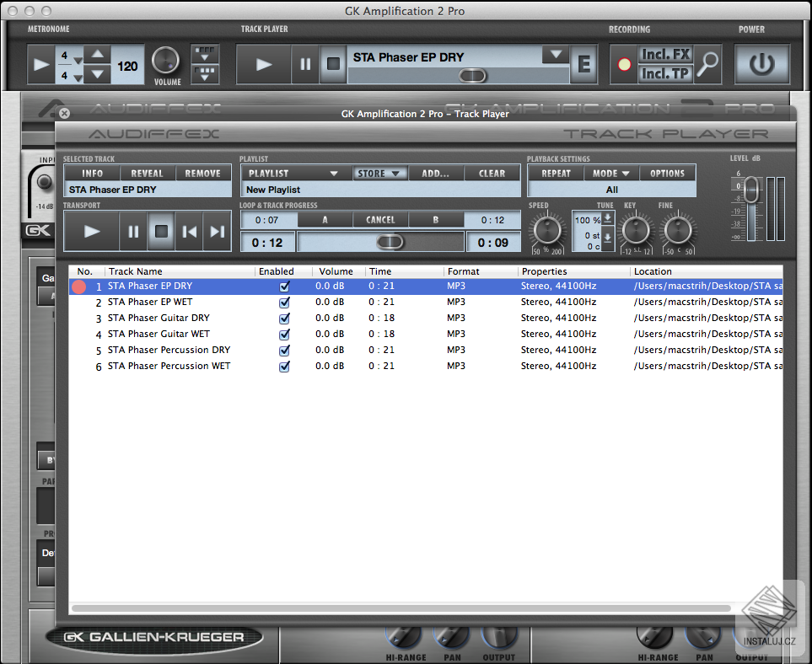Open the STORE dropdown menu

[x=379, y=174]
